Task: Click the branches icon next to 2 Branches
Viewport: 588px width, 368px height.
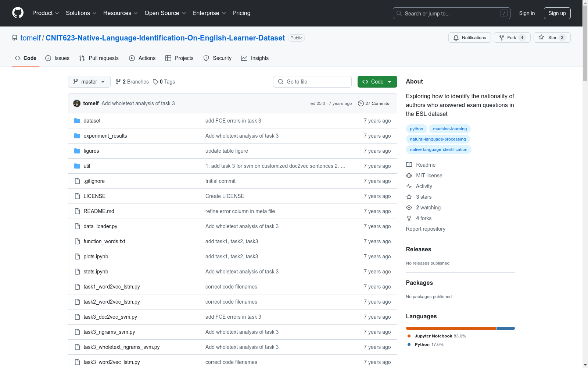Action: (118, 82)
